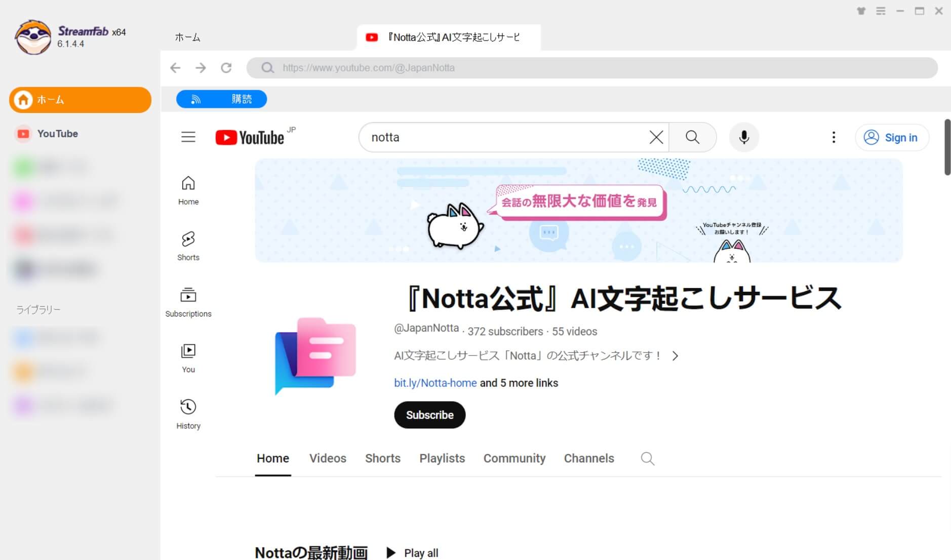Start voice search with microphone icon

[744, 137]
